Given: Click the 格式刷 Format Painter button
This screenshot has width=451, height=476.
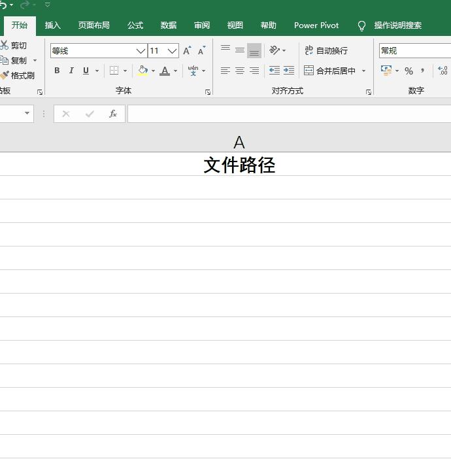Looking at the screenshot, I should tap(17, 76).
